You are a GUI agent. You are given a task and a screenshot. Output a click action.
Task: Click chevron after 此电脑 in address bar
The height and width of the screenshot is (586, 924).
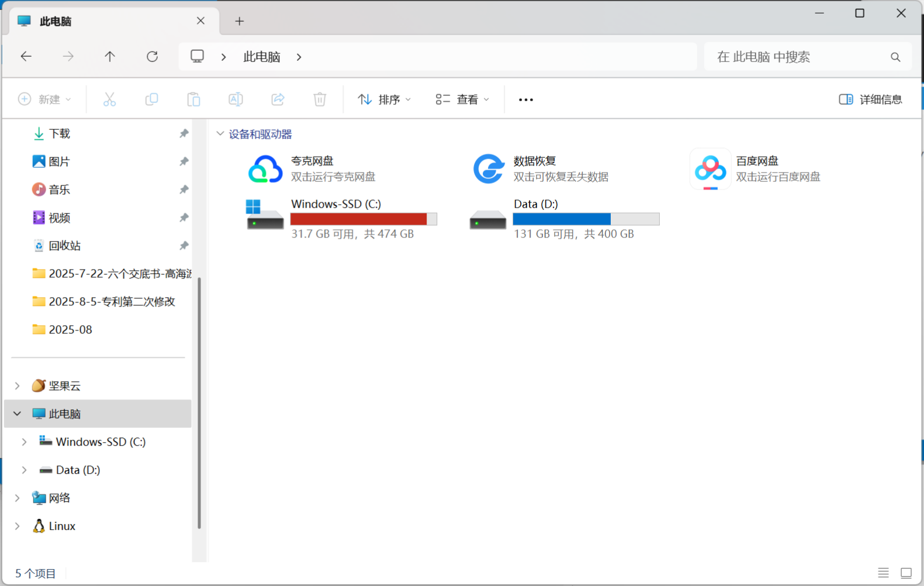pos(299,57)
